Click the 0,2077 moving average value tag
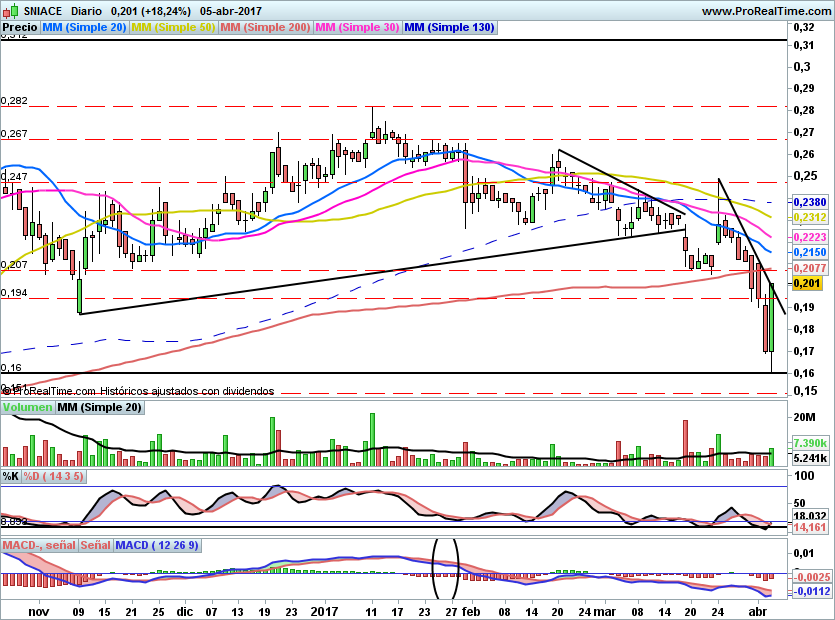The height and width of the screenshot is (620, 835). 810,268
